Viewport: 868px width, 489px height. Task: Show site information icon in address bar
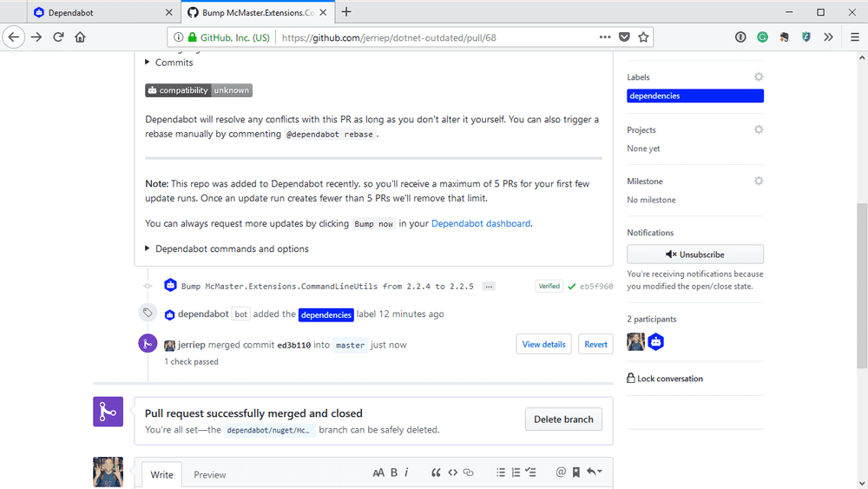[178, 37]
